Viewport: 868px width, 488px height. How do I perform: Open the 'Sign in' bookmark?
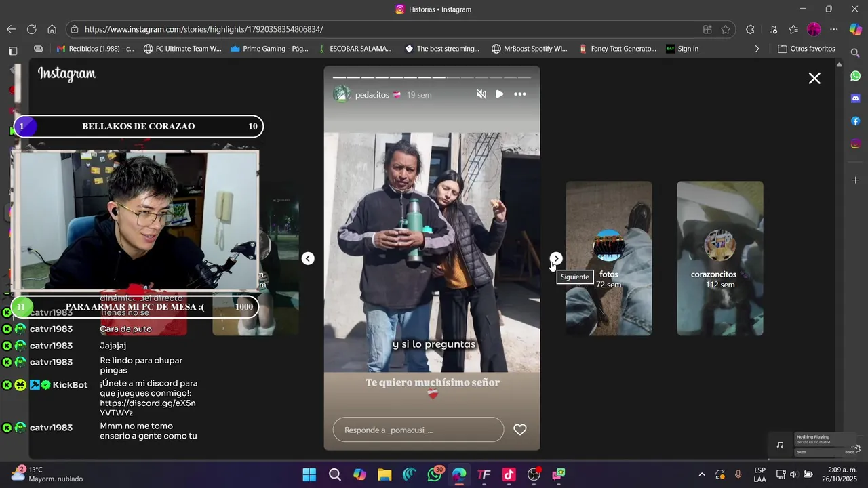click(x=682, y=49)
